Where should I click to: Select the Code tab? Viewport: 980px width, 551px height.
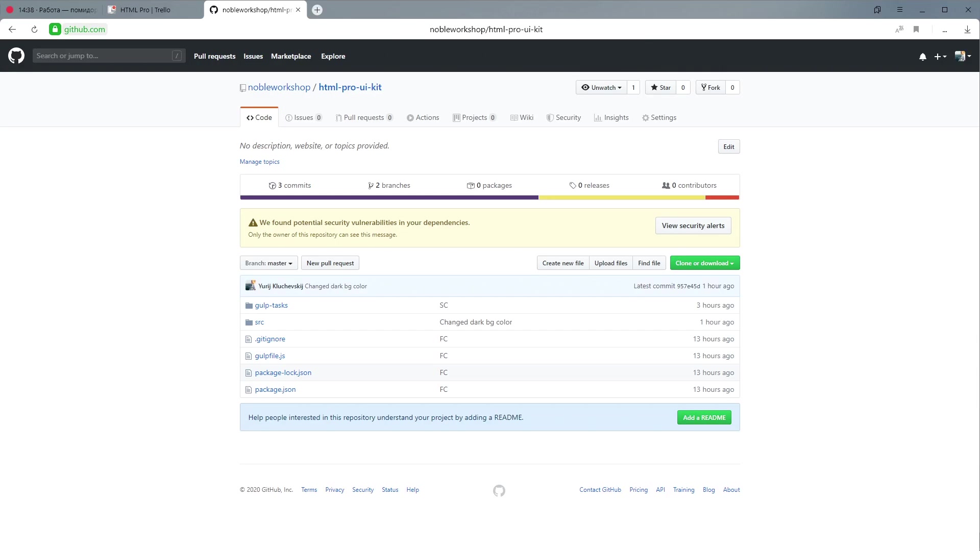pyautogui.click(x=259, y=117)
